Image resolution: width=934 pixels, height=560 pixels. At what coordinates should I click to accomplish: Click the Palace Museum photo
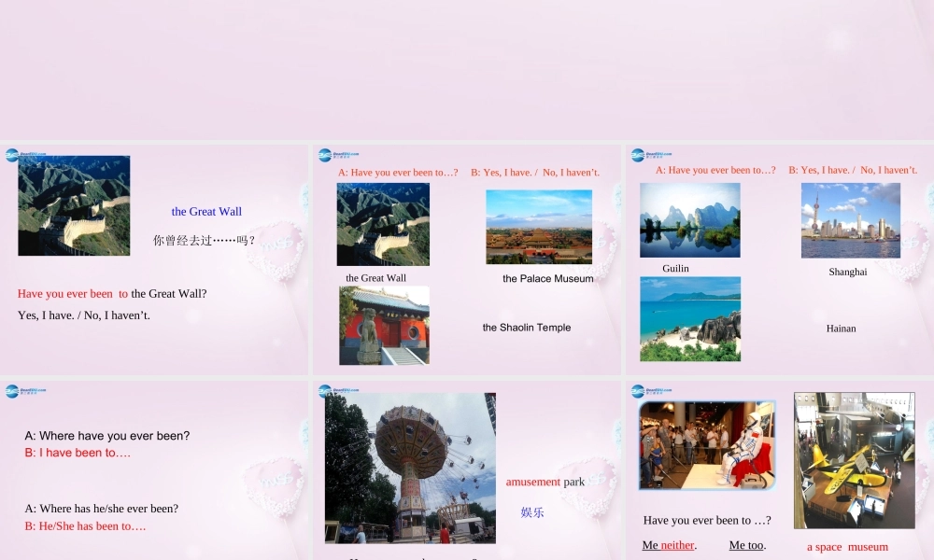pyautogui.click(x=539, y=227)
